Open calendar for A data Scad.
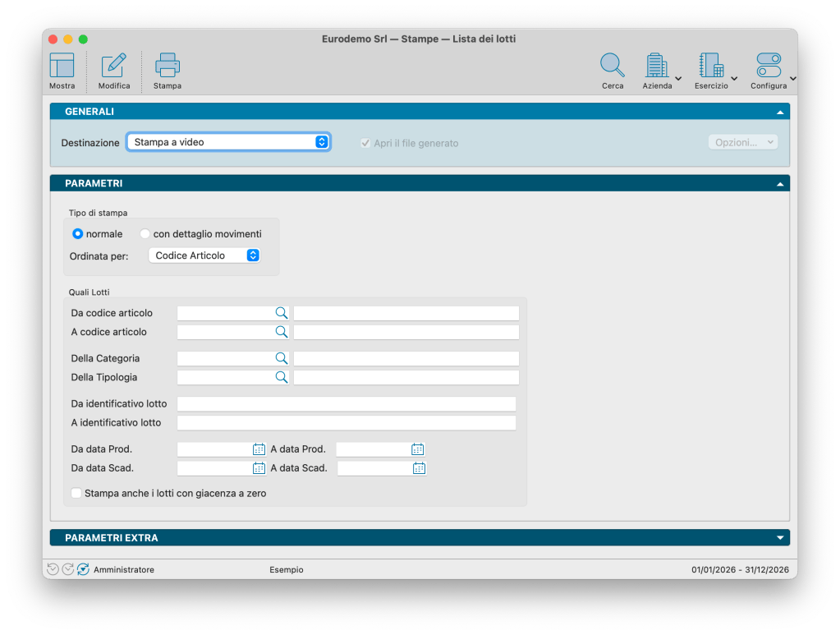The width and height of the screenshot is (840, 635). (x=419, y=468)
